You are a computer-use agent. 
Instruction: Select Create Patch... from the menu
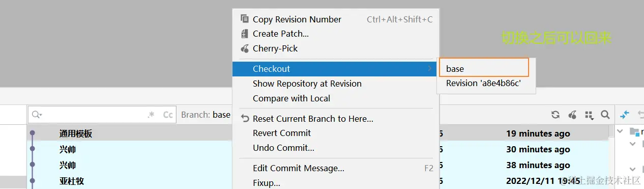click(x=281, y=34)
